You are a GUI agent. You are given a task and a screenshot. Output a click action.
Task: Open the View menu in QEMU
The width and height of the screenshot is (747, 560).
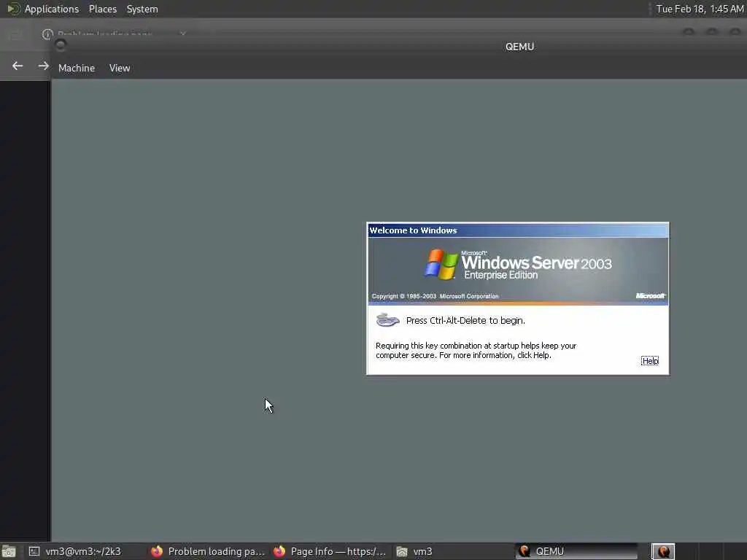click(x=120, y=68)
